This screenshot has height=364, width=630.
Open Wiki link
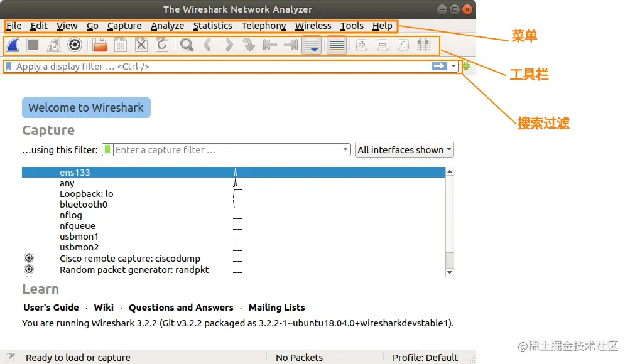[104, 308]
